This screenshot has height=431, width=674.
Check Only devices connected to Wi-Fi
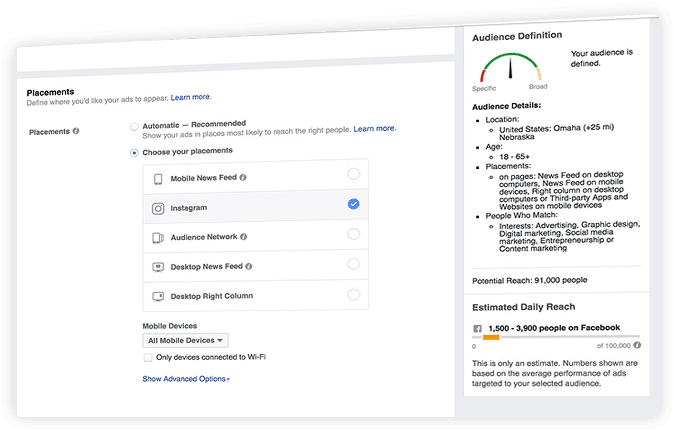click(x=148, y=357)
